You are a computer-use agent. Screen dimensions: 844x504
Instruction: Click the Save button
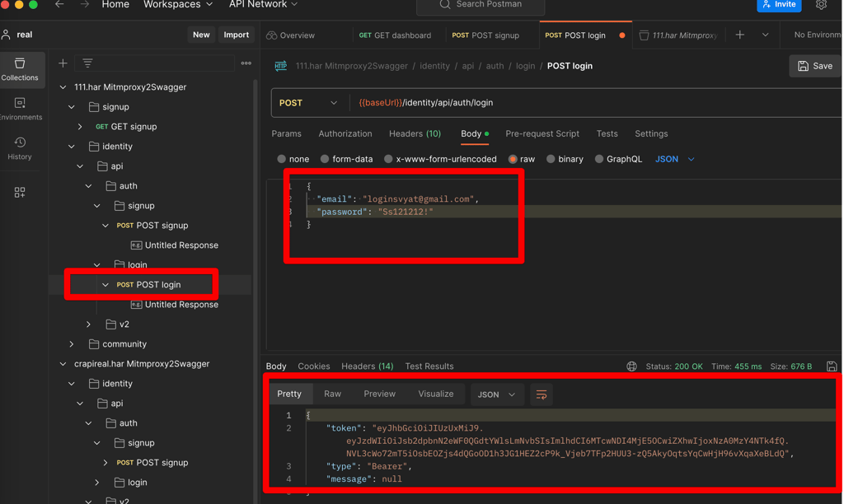coord(815,66)
